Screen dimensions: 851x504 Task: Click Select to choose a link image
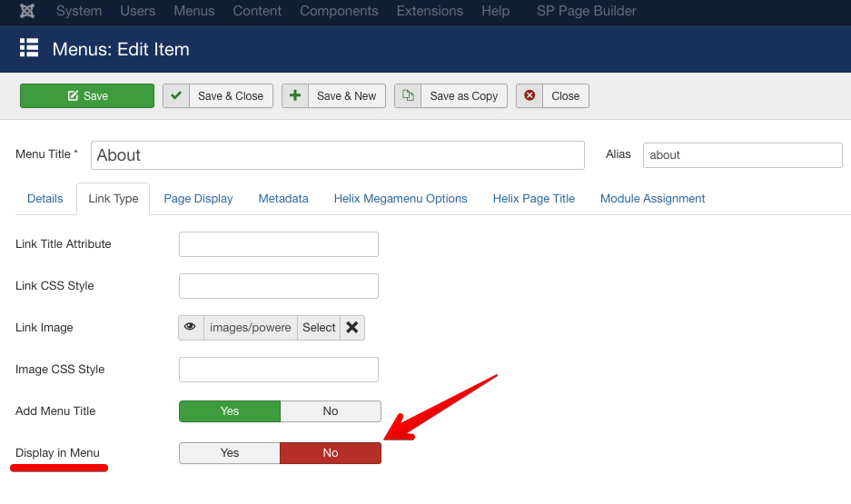pyautogui.click(x=319, y=328)
